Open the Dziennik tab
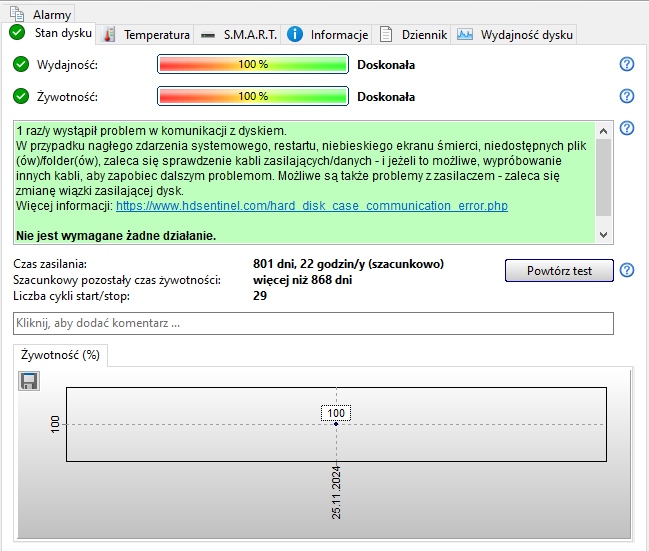 [412, 35]
